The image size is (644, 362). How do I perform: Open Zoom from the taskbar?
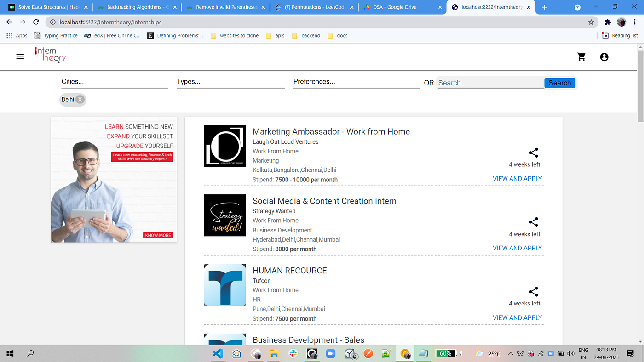(330, 353)
